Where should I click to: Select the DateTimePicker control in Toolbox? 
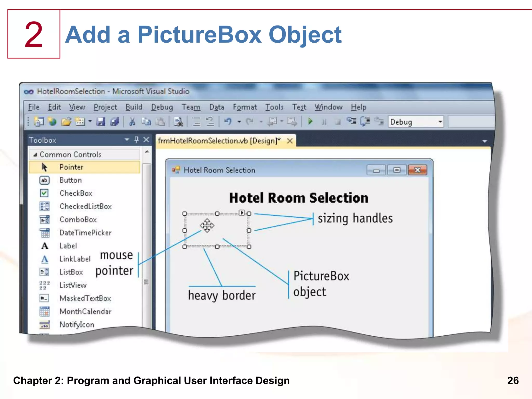[84, 233]
